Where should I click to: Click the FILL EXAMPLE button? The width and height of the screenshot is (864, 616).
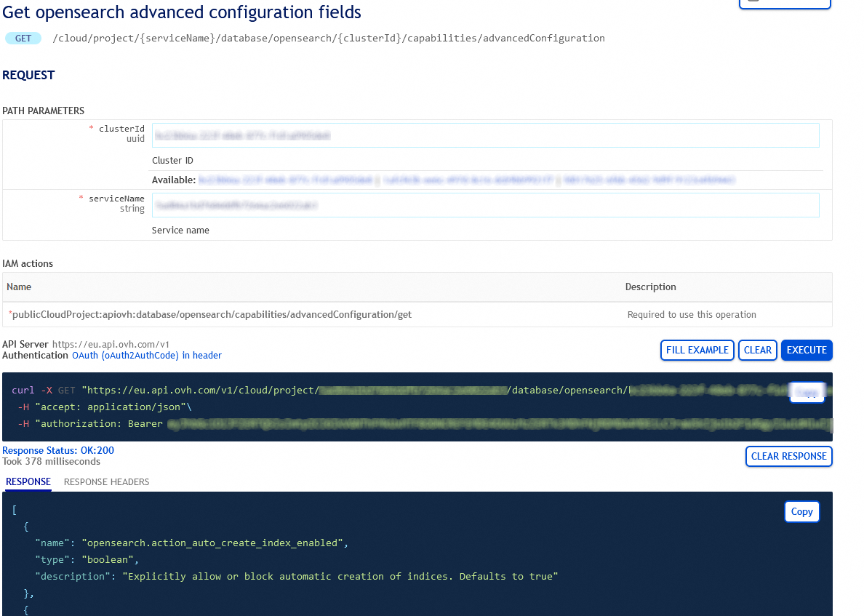coord(697,350)
